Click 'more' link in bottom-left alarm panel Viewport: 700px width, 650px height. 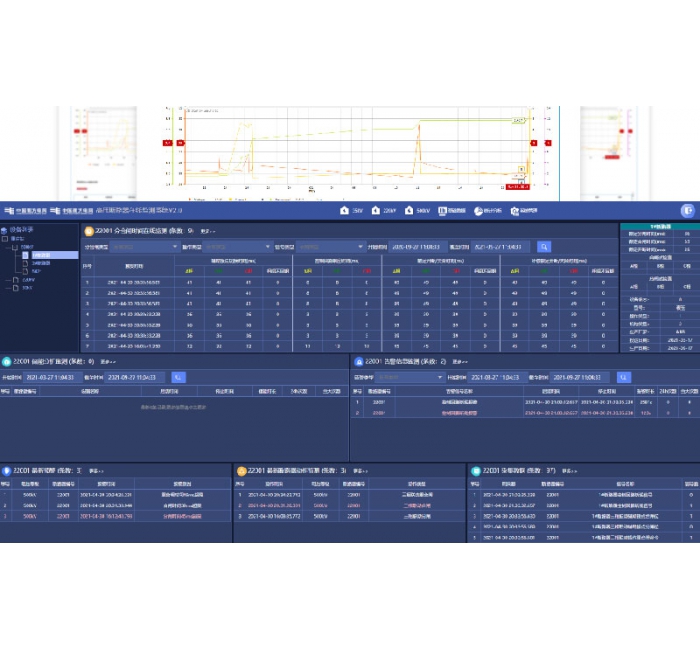tap(96, 469)
